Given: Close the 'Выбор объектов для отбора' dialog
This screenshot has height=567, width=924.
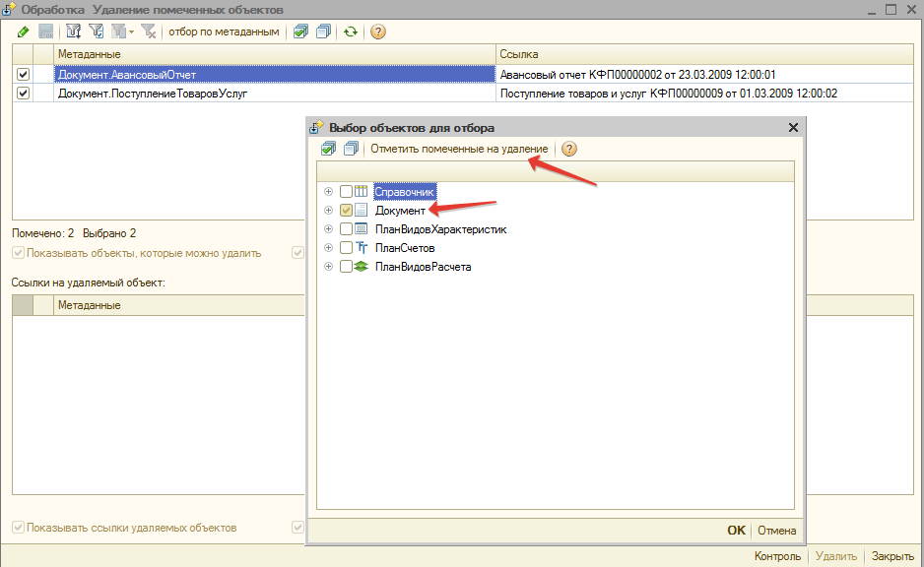Looking at the screenshot, I should 793,128.
